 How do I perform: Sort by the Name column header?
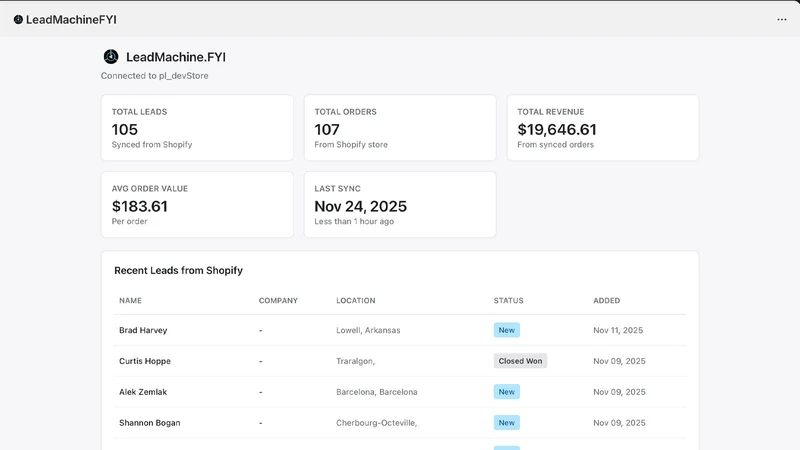tap(131, 301)
